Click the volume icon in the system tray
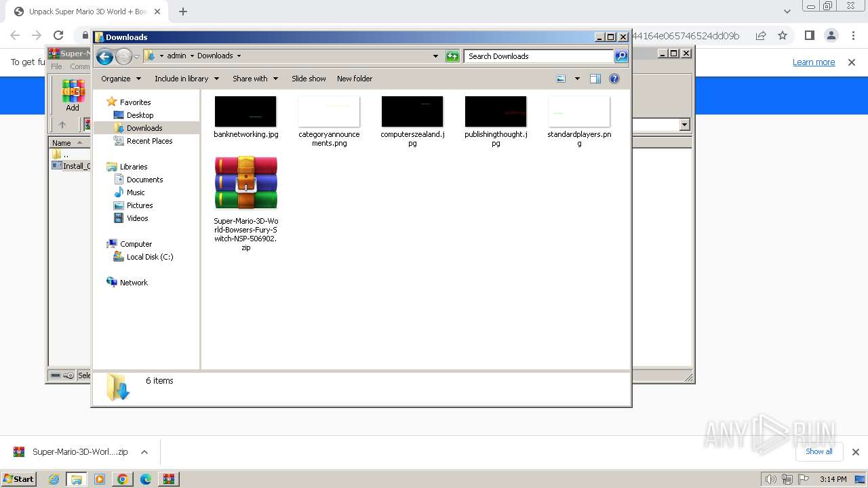The image size is (868, 488). tap(770, 479)
